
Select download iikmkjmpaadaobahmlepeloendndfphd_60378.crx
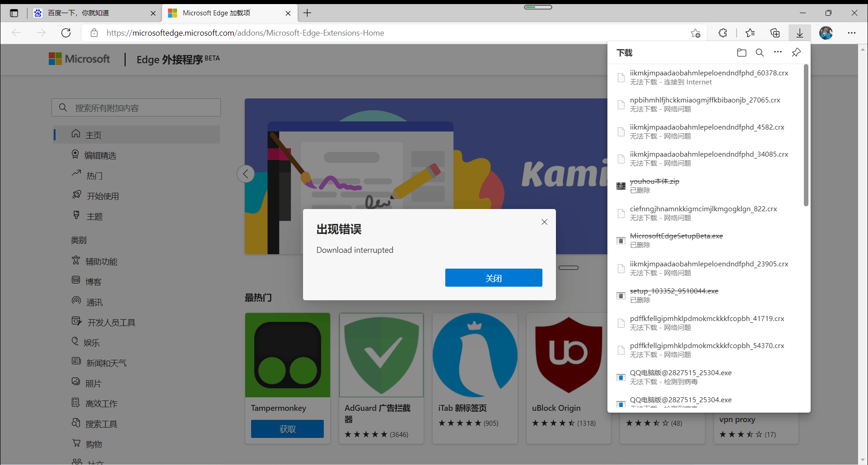(706, 77)
